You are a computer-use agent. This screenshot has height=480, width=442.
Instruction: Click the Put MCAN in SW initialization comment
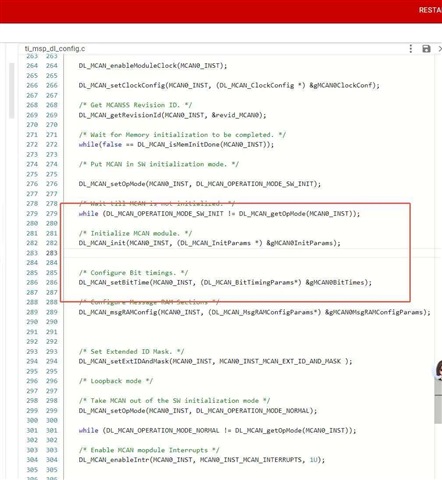(x=159, y=164)
